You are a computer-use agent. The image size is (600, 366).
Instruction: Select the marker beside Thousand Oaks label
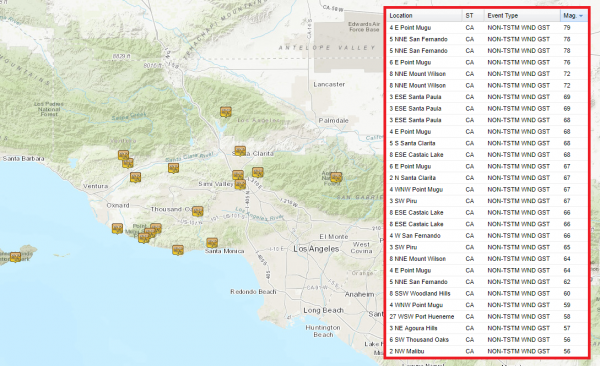click(x=197, y=211)
